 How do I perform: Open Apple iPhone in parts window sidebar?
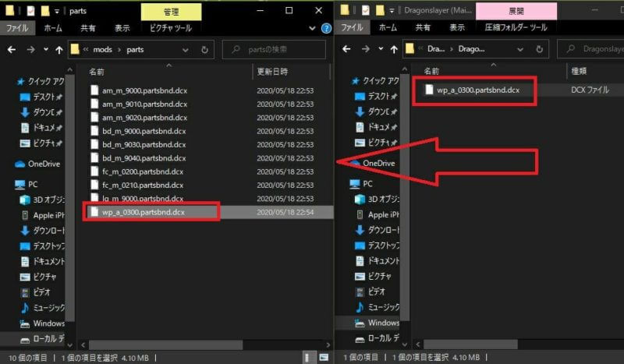tap(42, 215)
